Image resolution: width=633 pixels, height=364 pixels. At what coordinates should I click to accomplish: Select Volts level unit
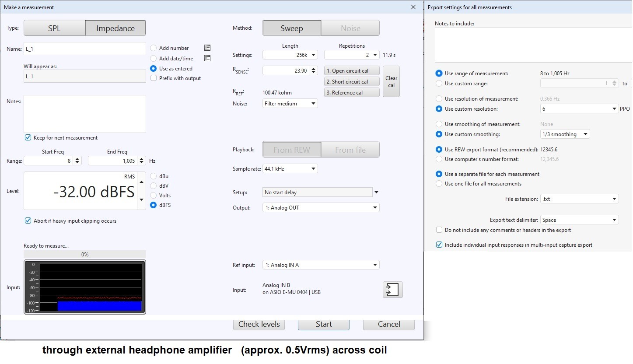153,196
